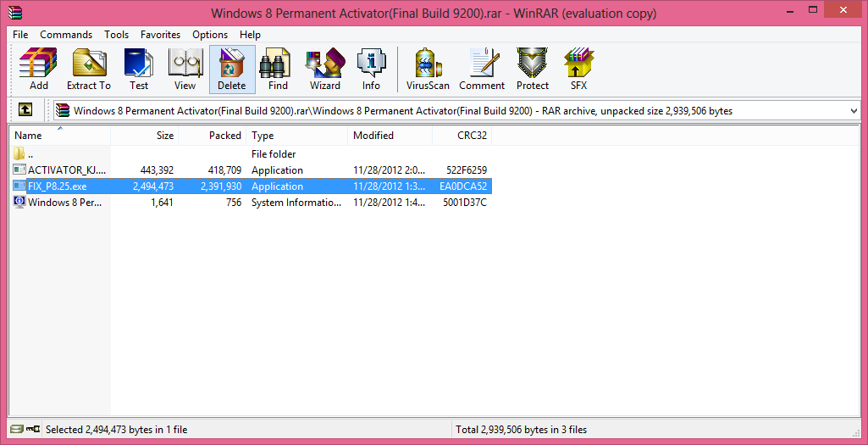Image resolution: width=868 pixels, height=445 pixels.
Task: Open the Tools menu
Action: (116, 35)
